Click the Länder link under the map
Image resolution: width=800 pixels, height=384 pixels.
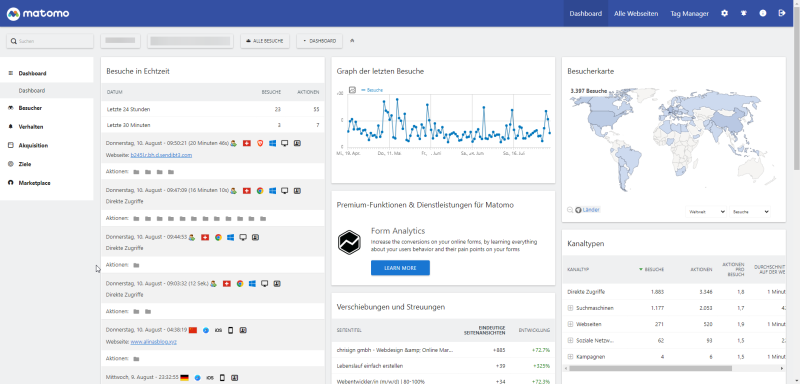coord(591,210)
